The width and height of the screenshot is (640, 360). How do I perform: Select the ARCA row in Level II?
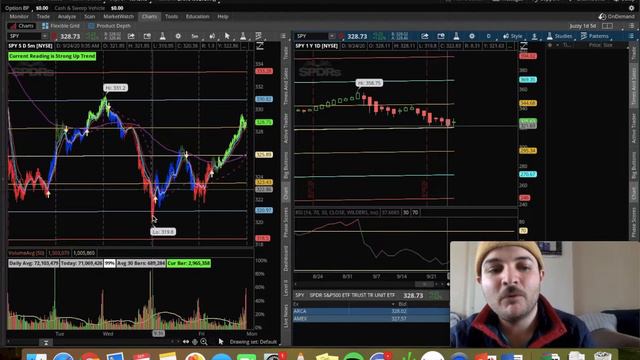point(371,311)
